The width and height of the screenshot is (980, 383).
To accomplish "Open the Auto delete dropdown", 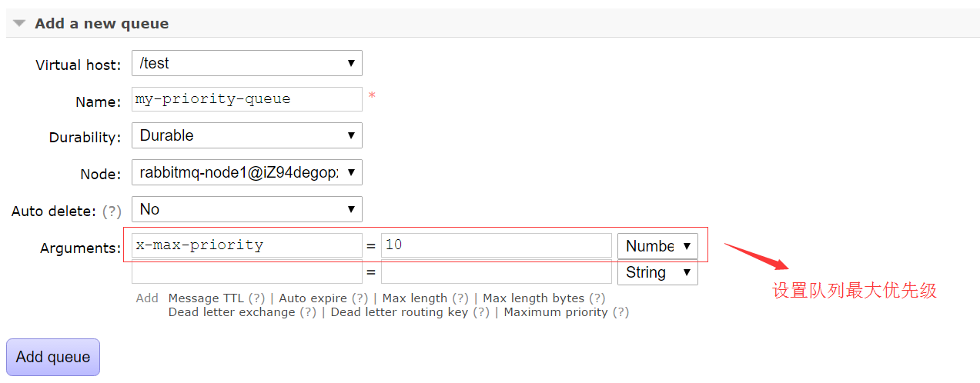I will tap(246, 209).
